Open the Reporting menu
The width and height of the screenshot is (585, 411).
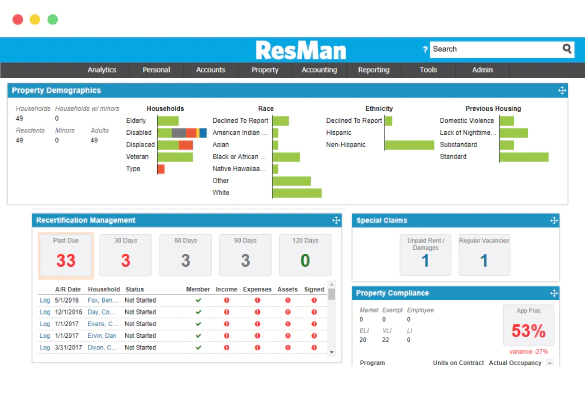(x=373, y=70)
